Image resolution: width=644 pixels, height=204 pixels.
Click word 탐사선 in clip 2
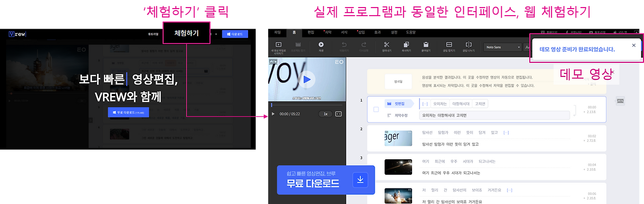[x=428, y=133]
